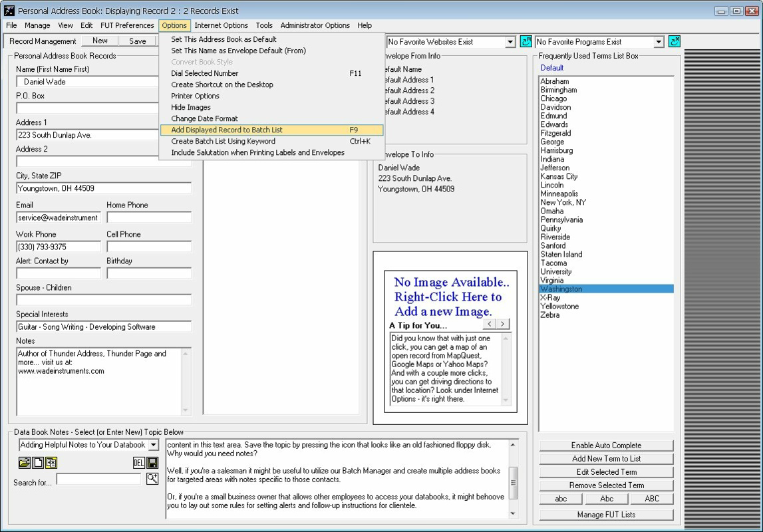Click the yellow copy-pages icon in Data Book Notes
The height and width of the screenshot is (532, 763).
coord(51,462)
